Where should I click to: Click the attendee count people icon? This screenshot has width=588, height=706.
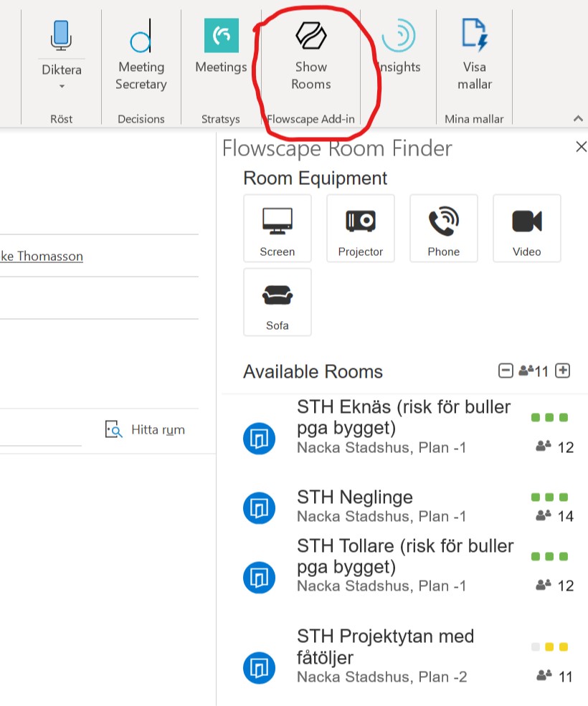pos(526,371)
